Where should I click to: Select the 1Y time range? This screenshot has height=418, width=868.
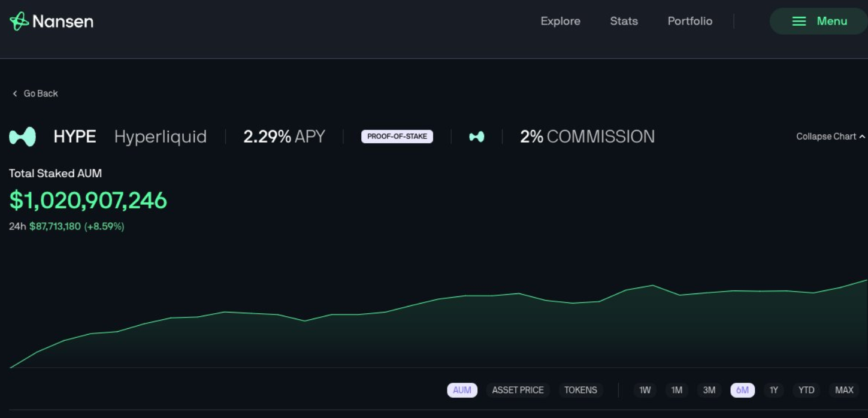click(x=773, y=390)
